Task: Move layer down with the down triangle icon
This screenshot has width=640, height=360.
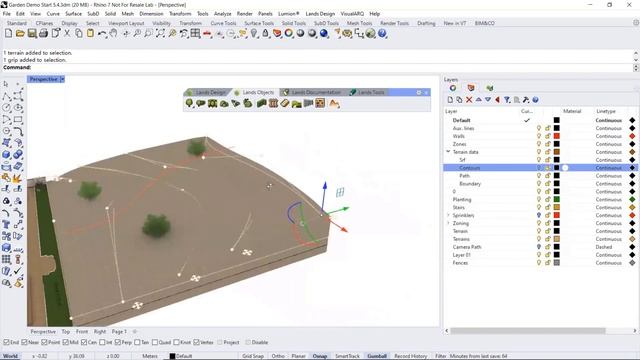Action: (488, 100)
